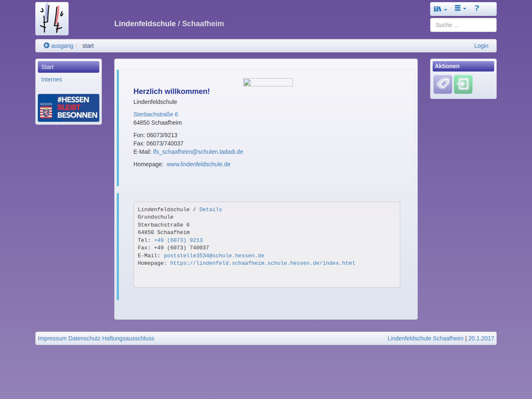532x399 pixels.
Task: Click the lfs_schaafheim email address
Action: coord(198,152)
